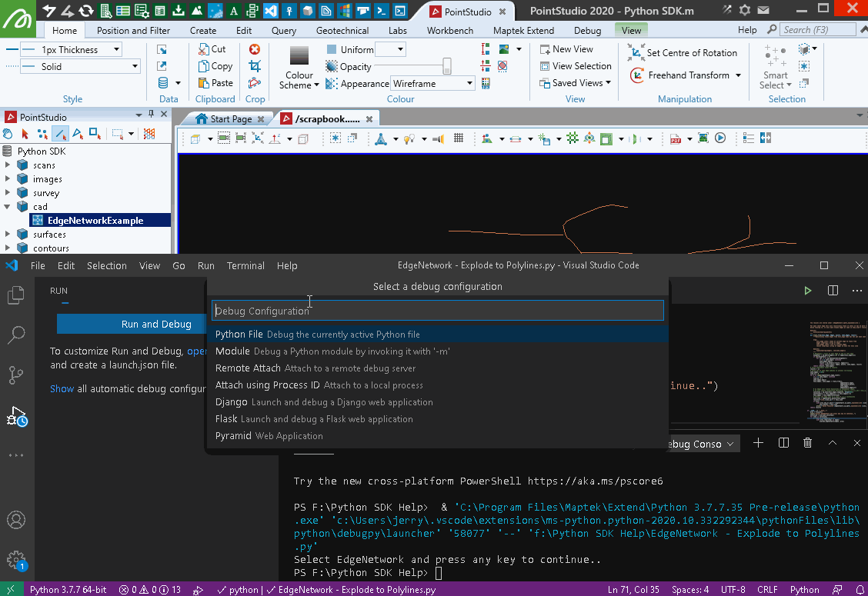Choose the Flask debug configuration
The height and width of the screenshot is (596, 868).
pyautogui.click(x=437, y=419)
